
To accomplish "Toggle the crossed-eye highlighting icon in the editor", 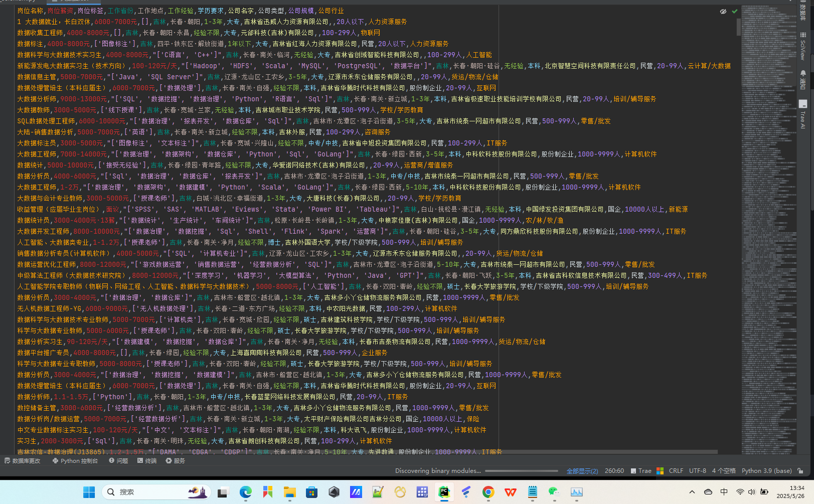I will point(723,11).
